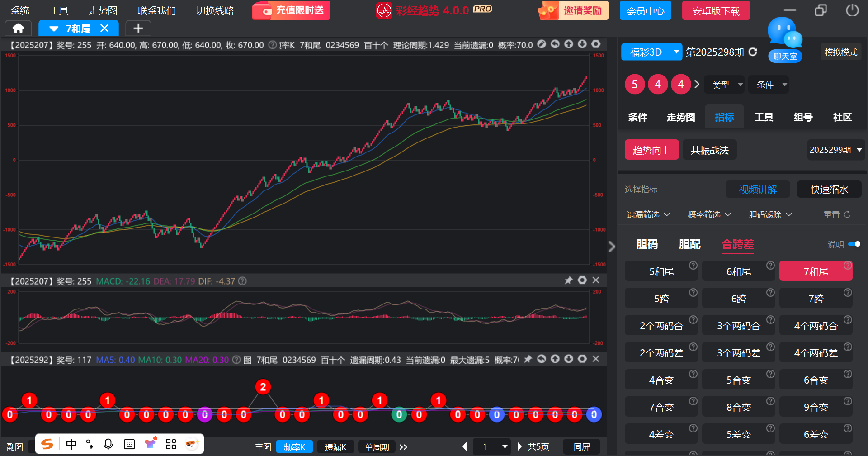Click the settings hexagon icon on MACD panel
Viewport: 868px width, 456px height.
(x=582, y=280)
